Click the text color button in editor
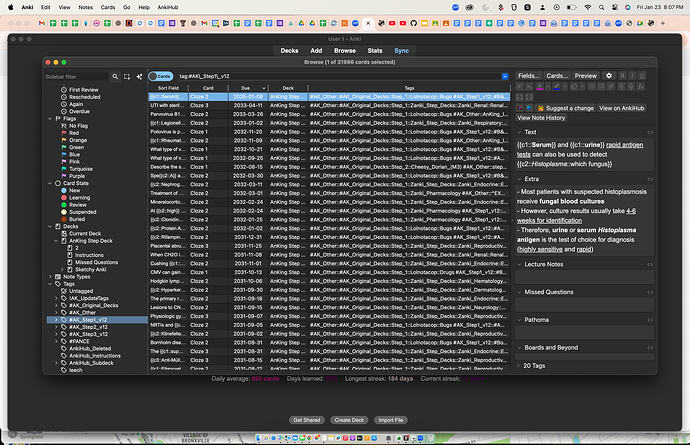Viewport: 690px width, 445px height. (540, 86)
